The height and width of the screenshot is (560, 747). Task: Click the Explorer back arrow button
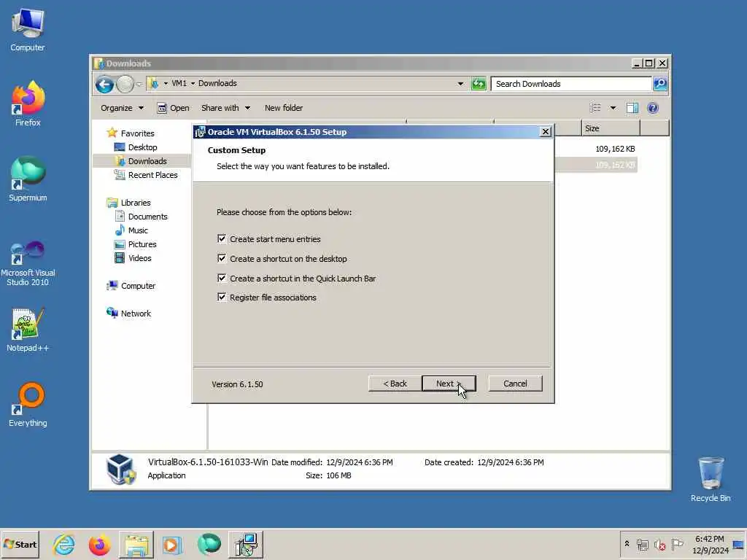point(104,85)
